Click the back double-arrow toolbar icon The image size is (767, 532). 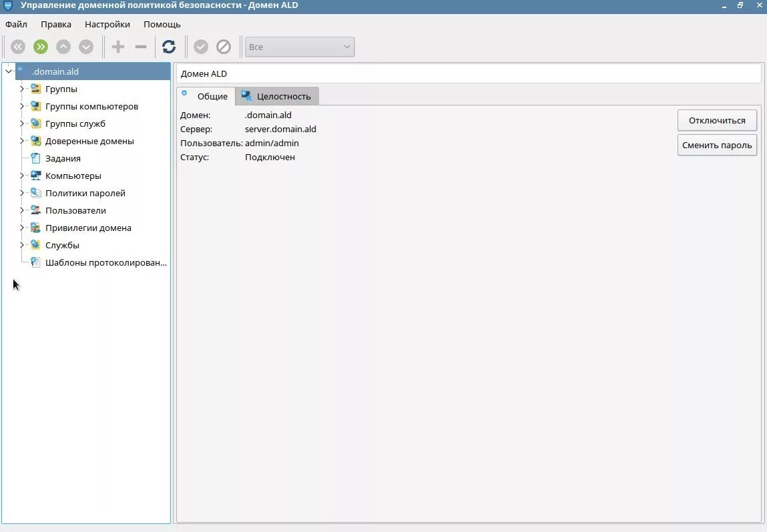(x=18, y=47)
